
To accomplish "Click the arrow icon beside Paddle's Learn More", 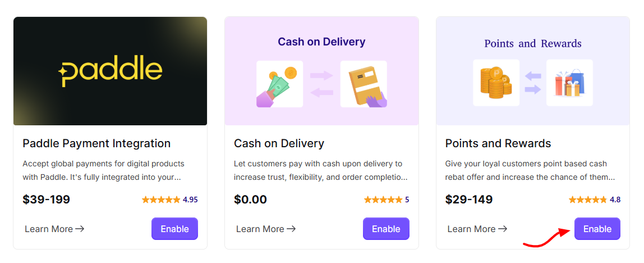I will [x=80, y=229].
